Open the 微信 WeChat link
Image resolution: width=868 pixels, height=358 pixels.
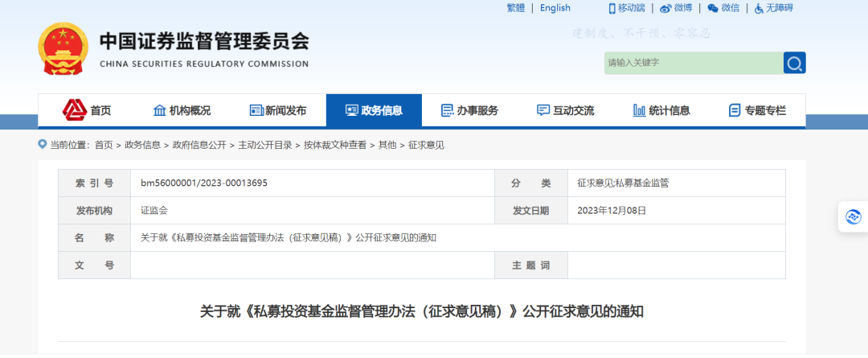723,8
